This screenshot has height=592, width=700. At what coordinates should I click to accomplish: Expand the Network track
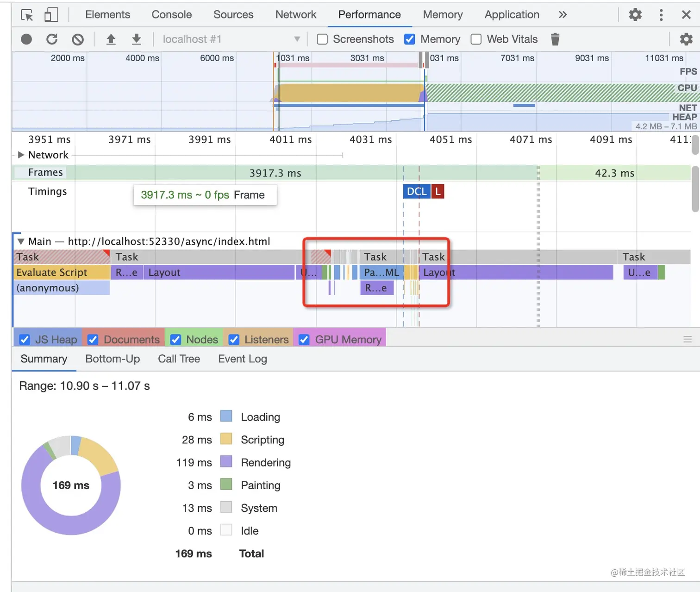(21, 155)
